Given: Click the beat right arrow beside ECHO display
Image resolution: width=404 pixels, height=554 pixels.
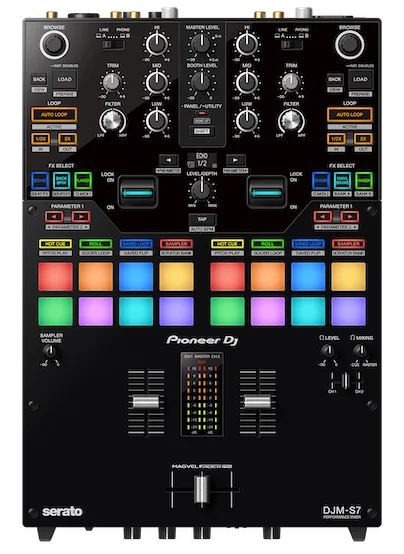Looking at the screenshot, I should [235, 160].
